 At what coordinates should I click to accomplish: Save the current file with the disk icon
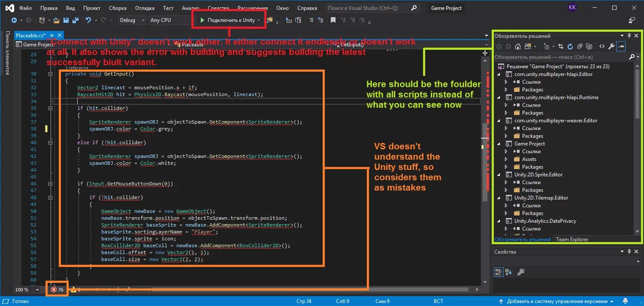(66, 20)
